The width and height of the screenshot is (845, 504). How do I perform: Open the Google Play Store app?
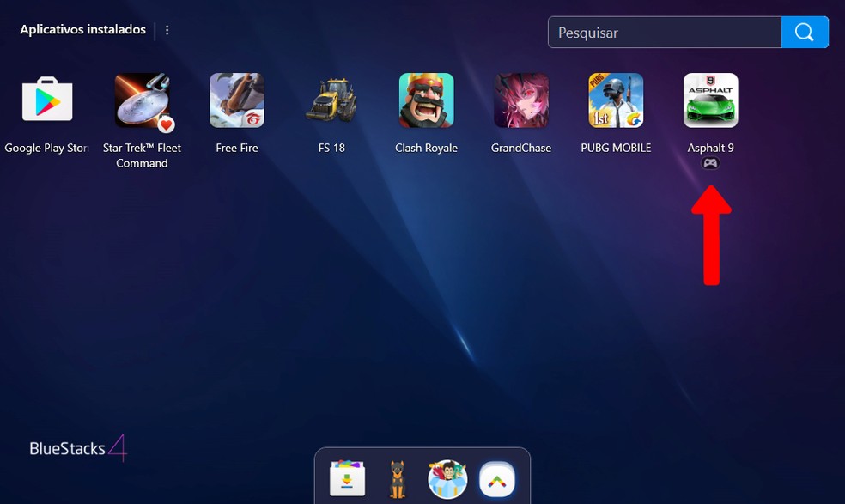click(x=47, y=100)
